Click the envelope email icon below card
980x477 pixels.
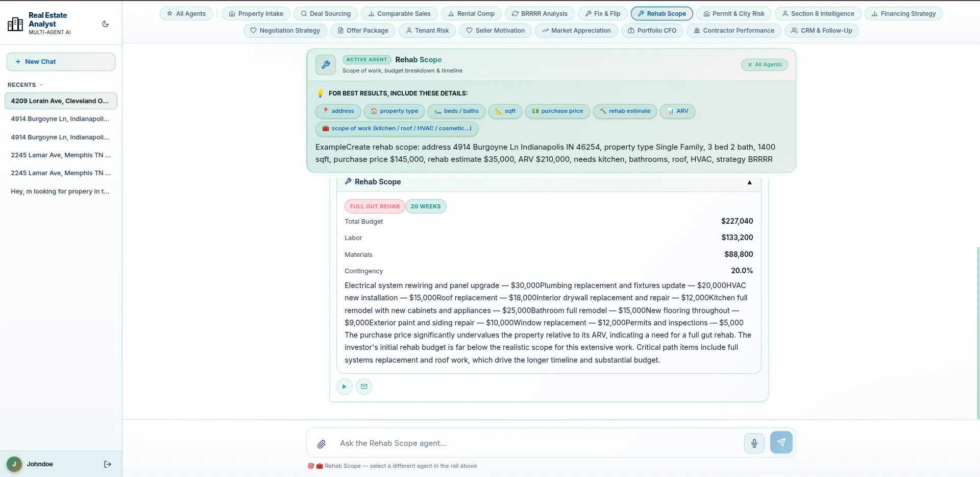(364, 387)
